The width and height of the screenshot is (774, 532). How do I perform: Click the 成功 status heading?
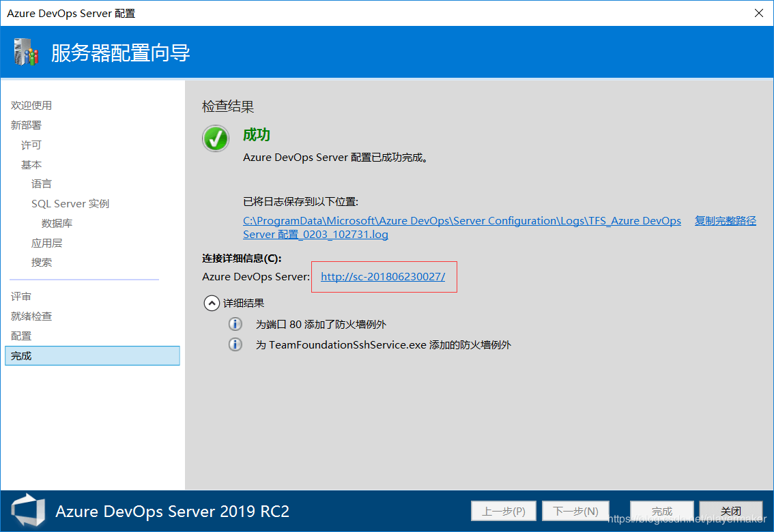coord(256,134)
